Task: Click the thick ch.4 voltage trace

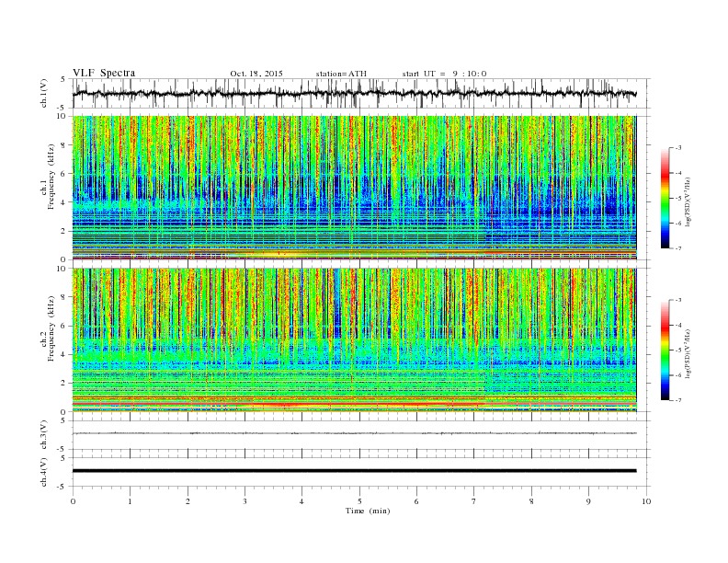Action: [354, 471]
